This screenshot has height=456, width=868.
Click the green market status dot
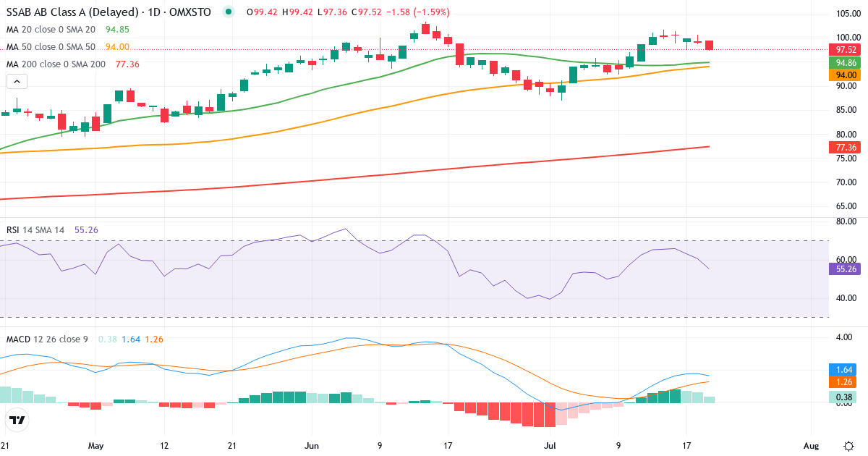coord(229,12)
